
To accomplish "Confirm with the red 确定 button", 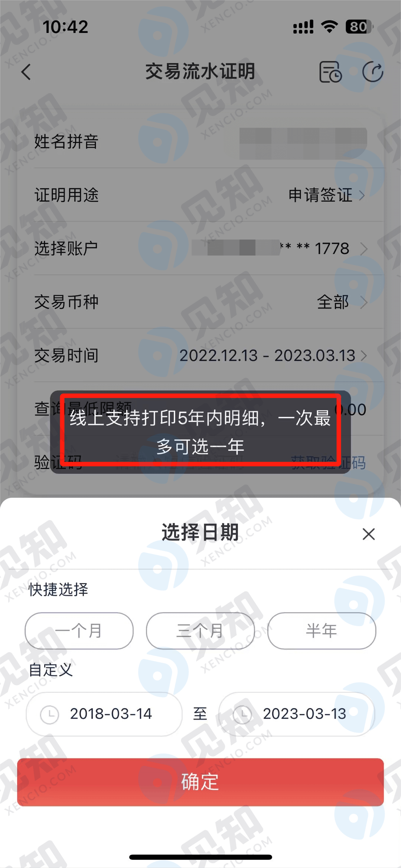I will click(200, 782).
